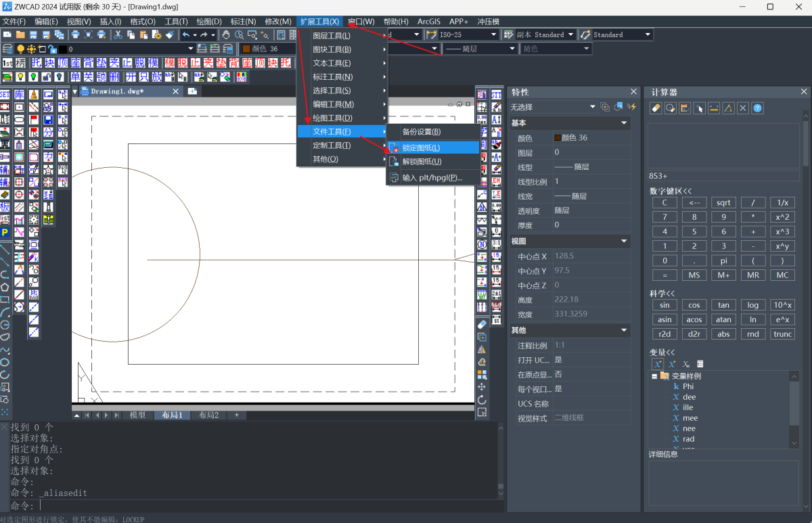The width and height of the screenshot is (812, 523).
Task: Select the Pan hand tool
Action: tap(225, 35)
